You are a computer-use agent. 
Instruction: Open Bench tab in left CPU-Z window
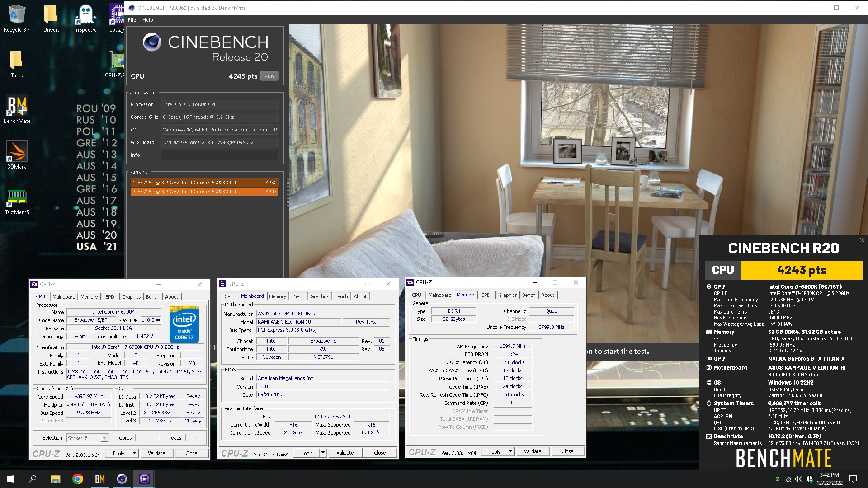point(153,297)
